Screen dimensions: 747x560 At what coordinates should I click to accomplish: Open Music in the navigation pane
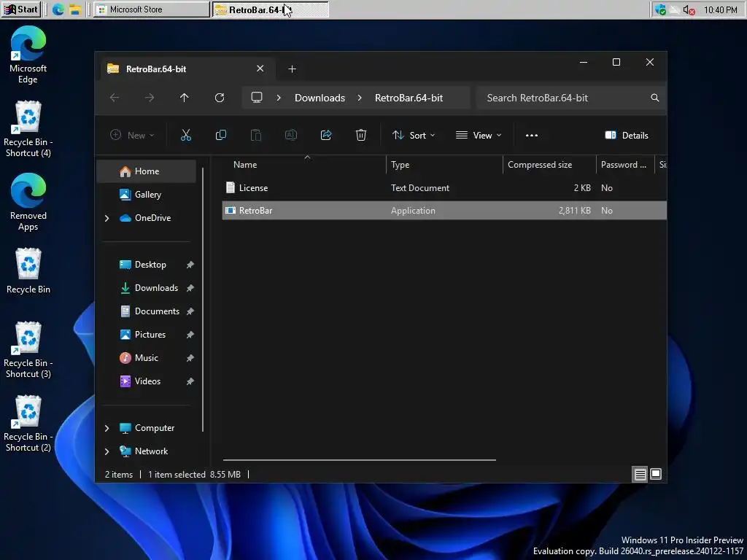(x=146, y=358)
